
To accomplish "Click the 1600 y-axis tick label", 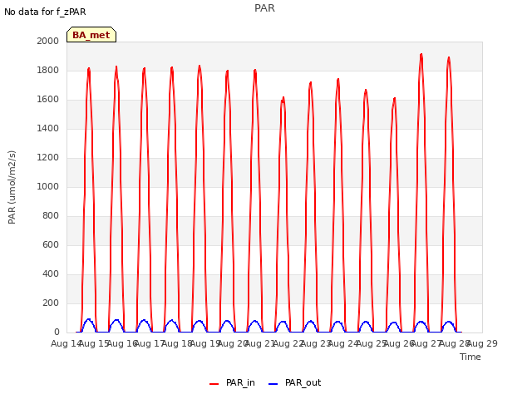I will 48,100.
